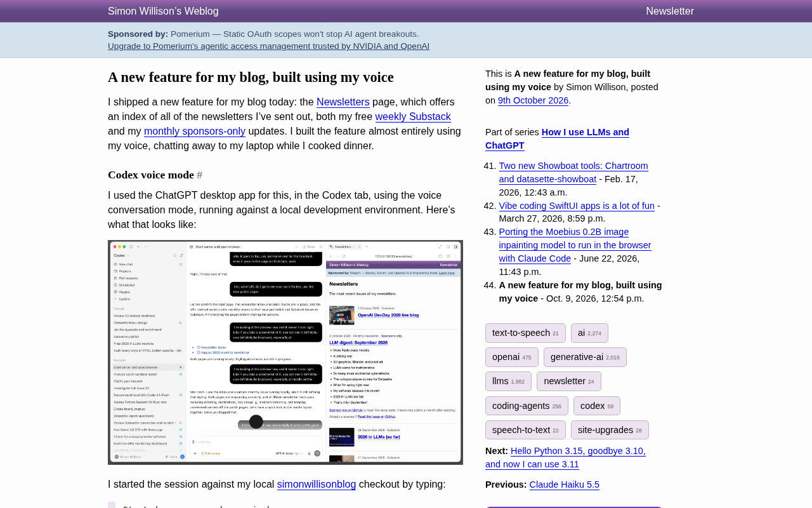Open the Pomerium sponsor upgrade link
The image size is (812, 508).
pyautogui.click(x=268, y=46)
